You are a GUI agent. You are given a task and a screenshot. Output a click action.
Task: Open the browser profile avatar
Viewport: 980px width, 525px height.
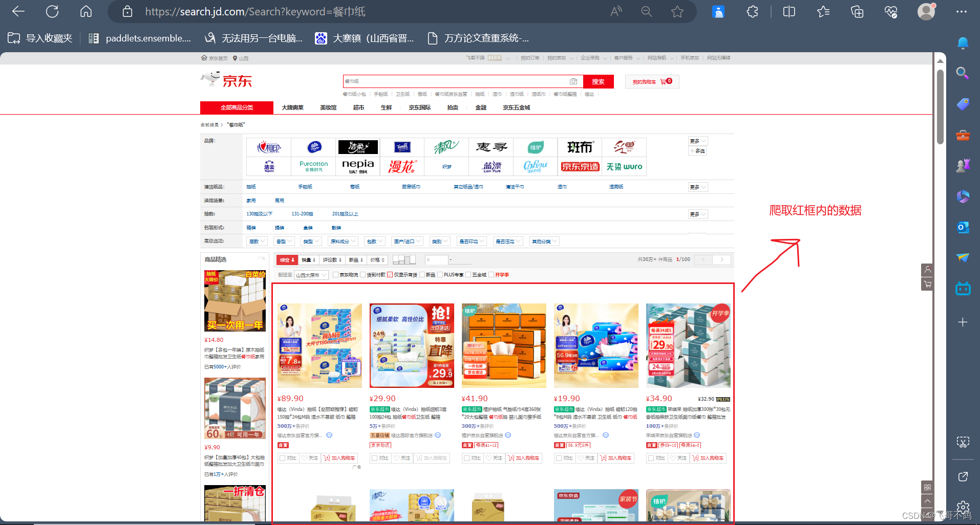tap(926, 11)
